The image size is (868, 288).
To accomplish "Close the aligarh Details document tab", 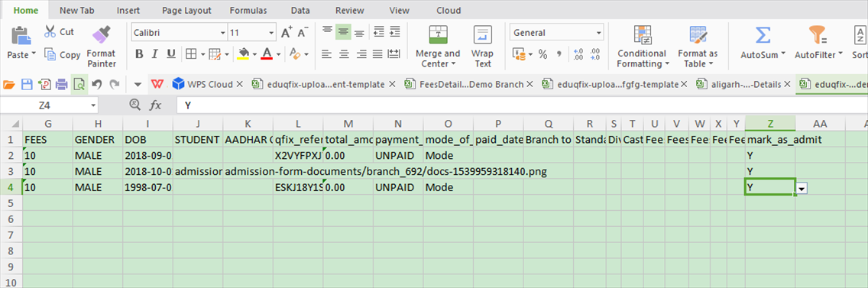I will 786,84.
